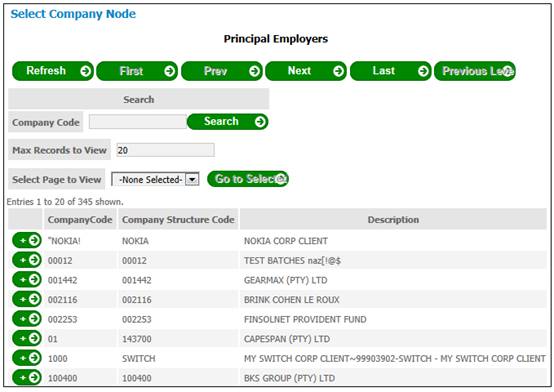The height and width of the screenshot is (392, 554).
Task: Click the Prev navigation button
Action: coord(222,71)
